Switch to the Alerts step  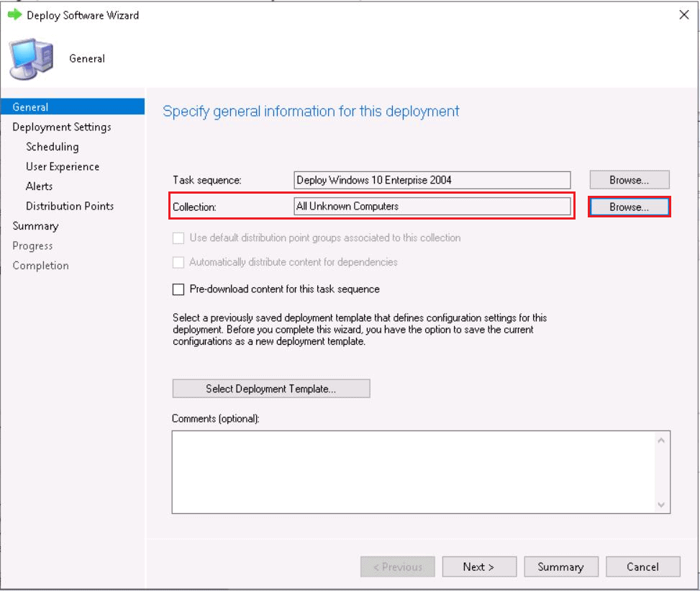[x=39, y=186]
